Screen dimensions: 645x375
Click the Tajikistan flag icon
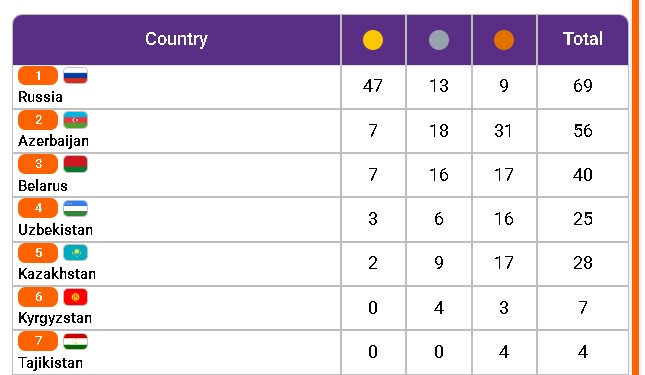point(75,341)
